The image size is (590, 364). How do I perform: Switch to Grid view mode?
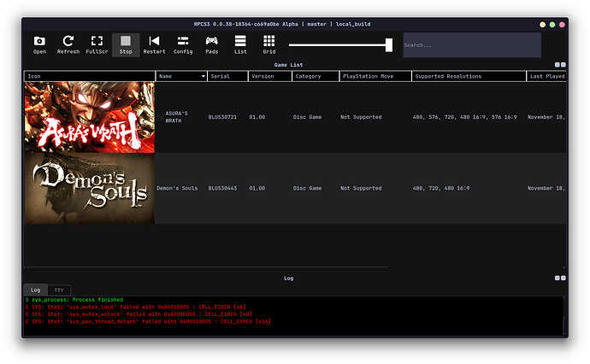pos(269,44)
